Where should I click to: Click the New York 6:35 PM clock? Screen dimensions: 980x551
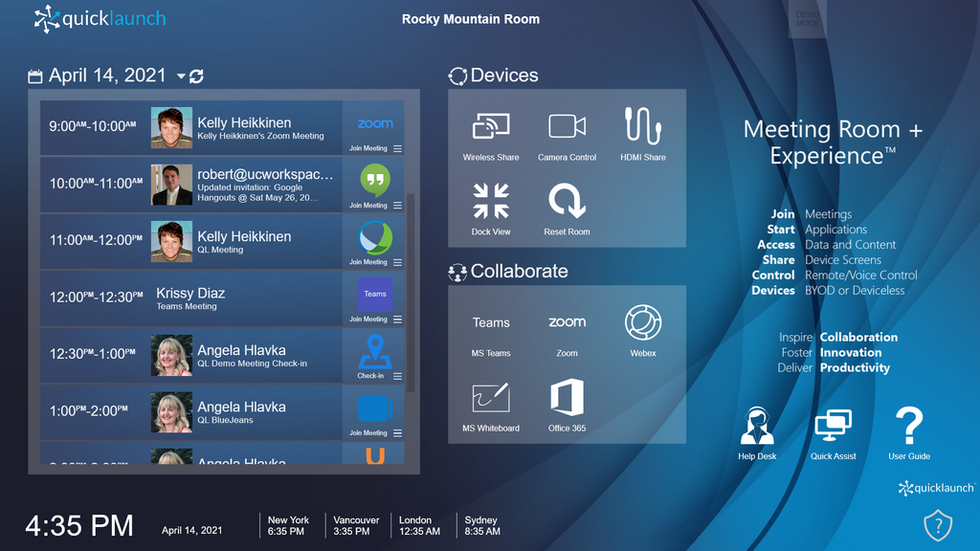(x=288, y=525)
